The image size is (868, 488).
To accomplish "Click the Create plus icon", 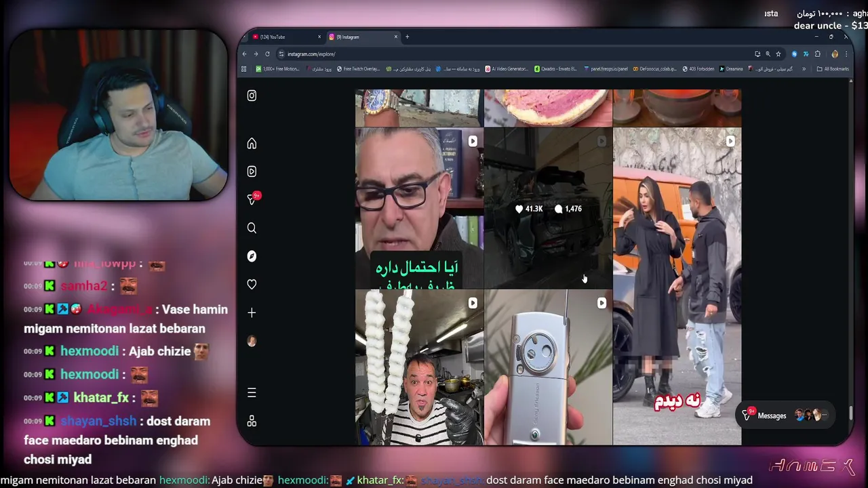I will pos(252,312).
